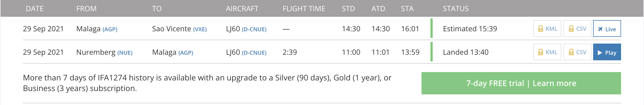
Task: Select the Estimated 15:39 status text
Action: [x=470, y=29]
